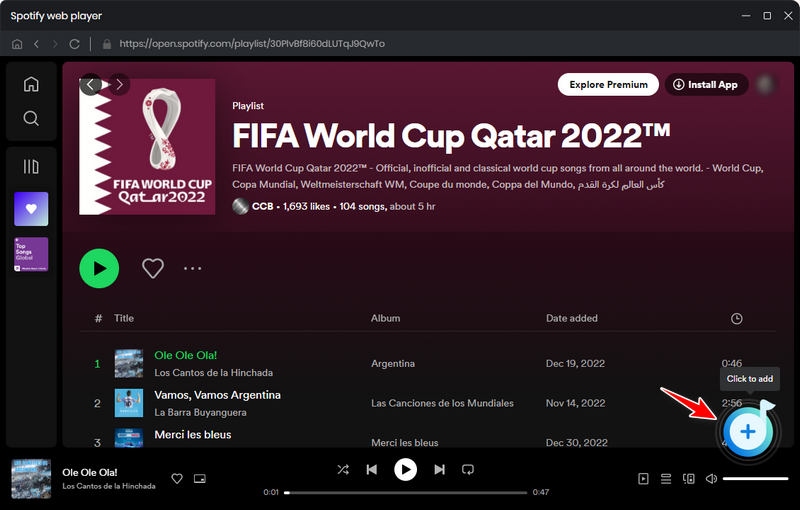Click the Dec 19, 2022 date cell

pos(575,364)
